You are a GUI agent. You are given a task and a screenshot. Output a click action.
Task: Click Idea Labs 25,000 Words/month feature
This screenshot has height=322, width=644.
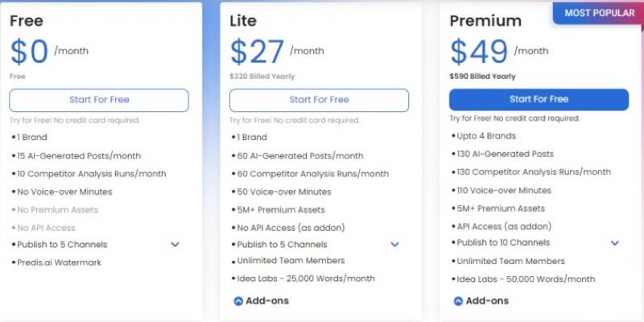tap(305, 279)
